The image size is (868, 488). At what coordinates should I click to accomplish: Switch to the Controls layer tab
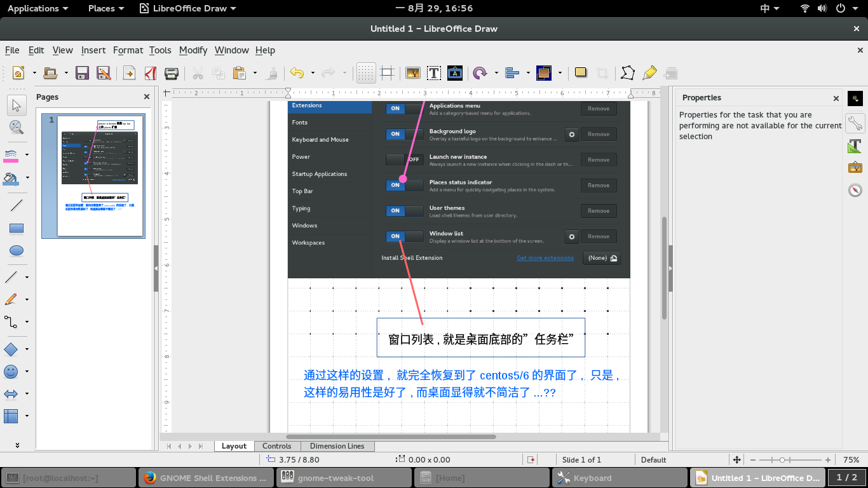click(277, 446)
